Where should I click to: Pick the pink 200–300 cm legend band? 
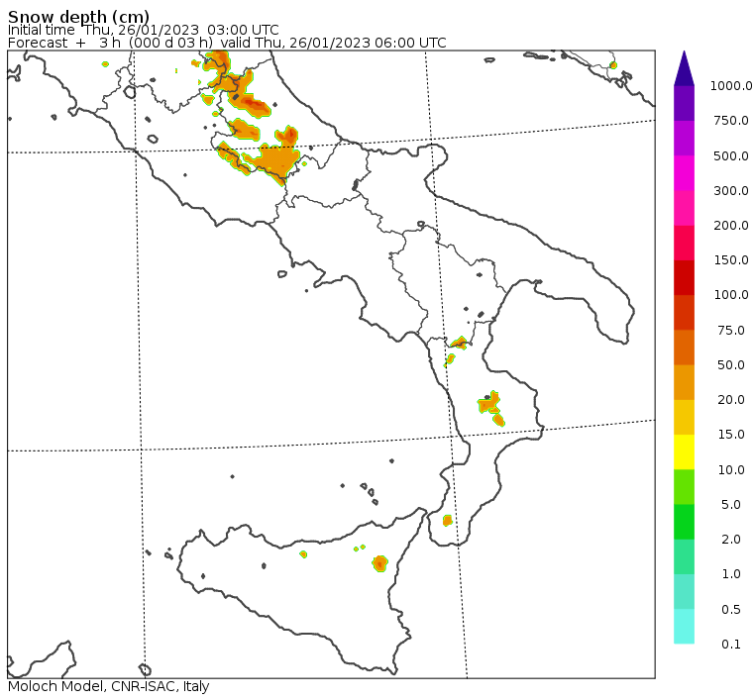tap(684, 208)
